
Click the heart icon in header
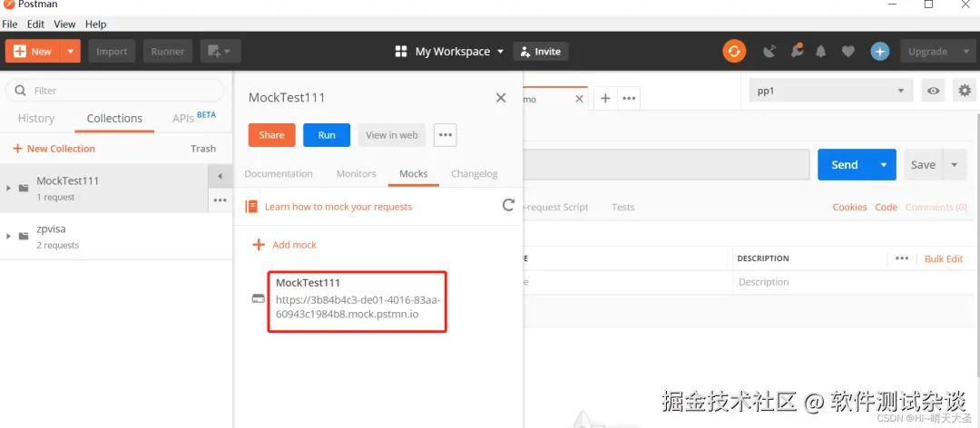click(848, 52)
